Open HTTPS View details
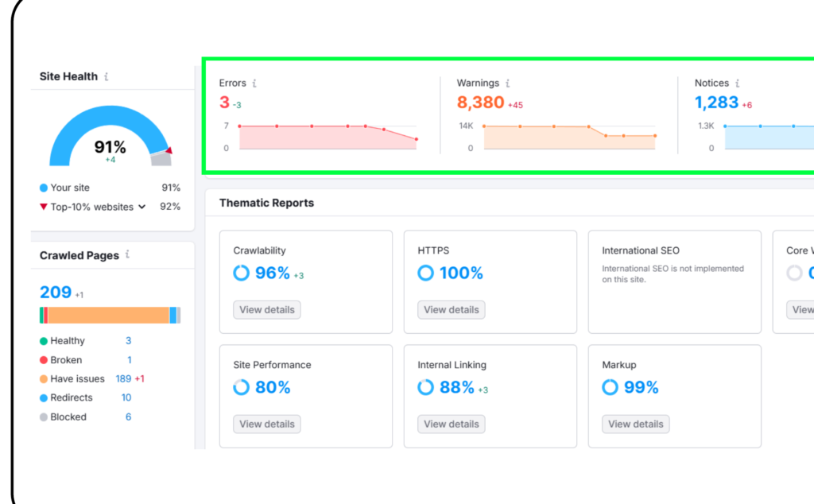 click(x=452, y=310)
